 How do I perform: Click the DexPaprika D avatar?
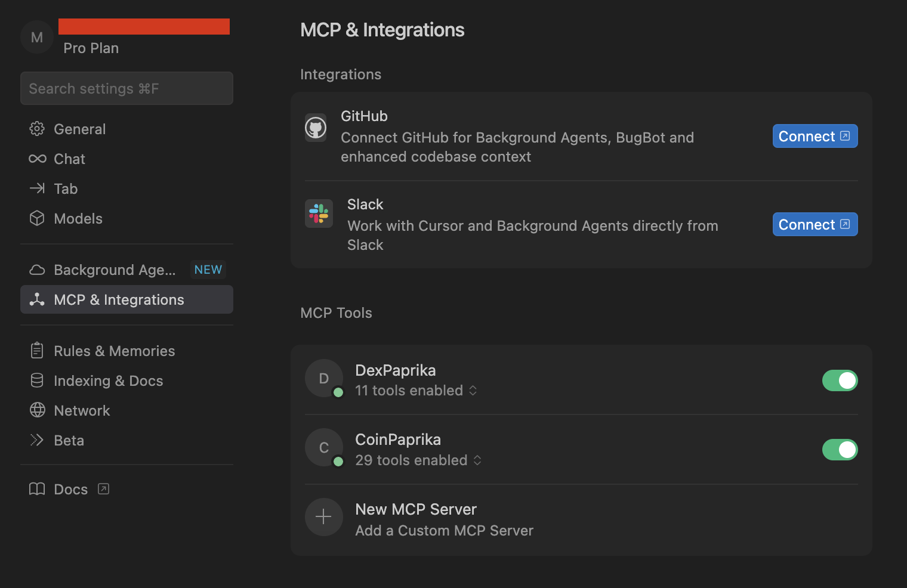(324, 378)
